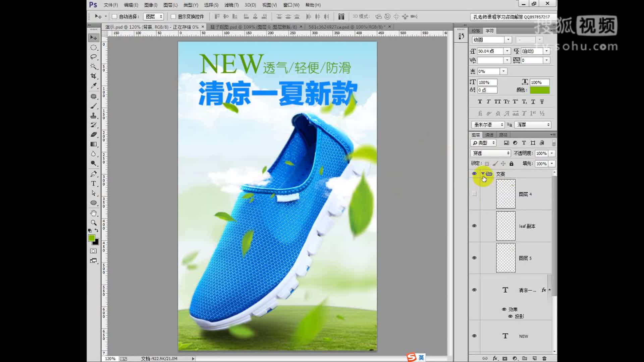Click the Strikethrough text style icon
This screenshot has height=362, width=644.
[x=542, y=102]
